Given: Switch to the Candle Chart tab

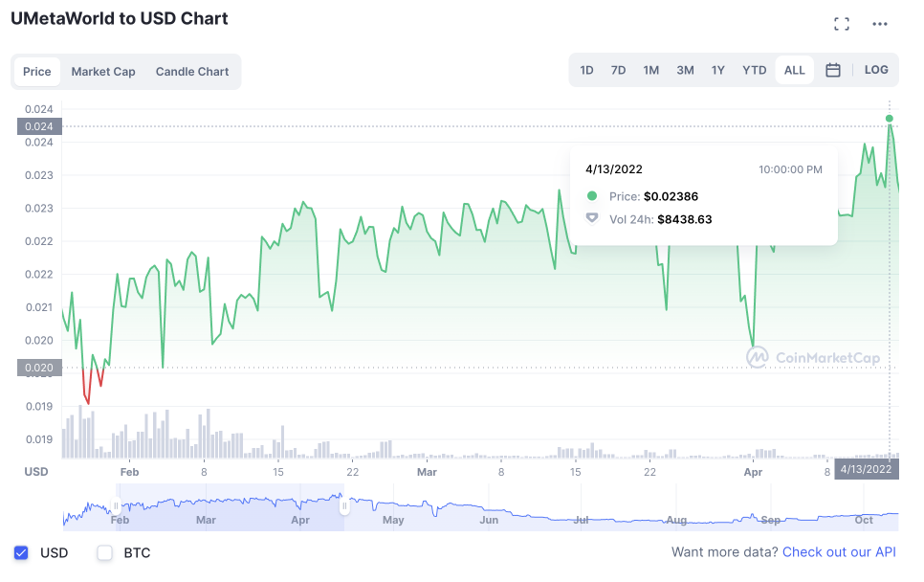Looking at the screenshot, I should coord(192,72).
